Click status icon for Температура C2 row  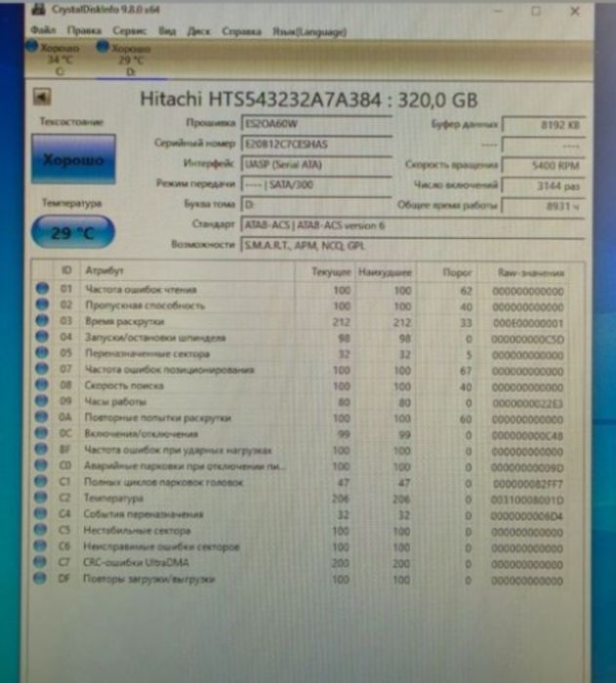pyautogui.click(x=41, y=498)
